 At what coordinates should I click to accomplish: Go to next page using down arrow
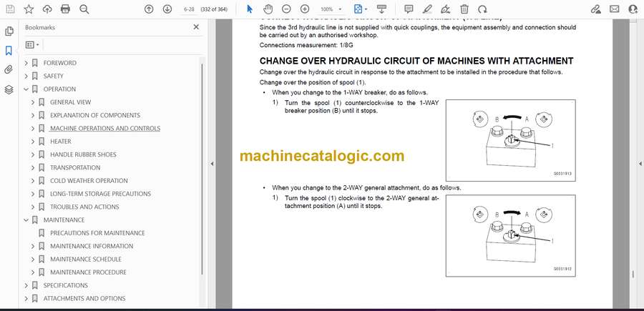point(167,9)
